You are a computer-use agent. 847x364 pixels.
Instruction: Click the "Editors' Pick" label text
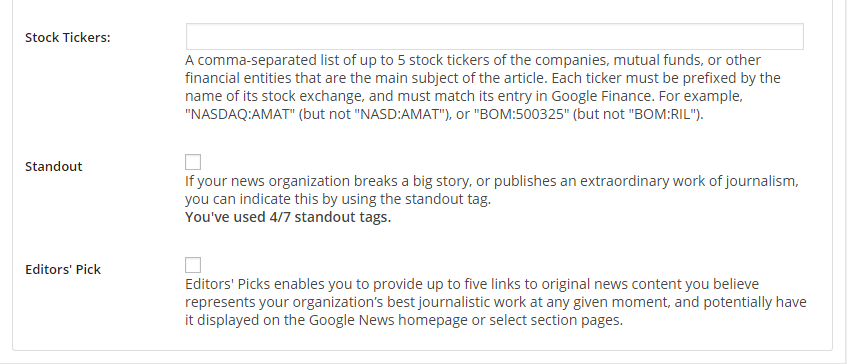[x=63, y=269]
